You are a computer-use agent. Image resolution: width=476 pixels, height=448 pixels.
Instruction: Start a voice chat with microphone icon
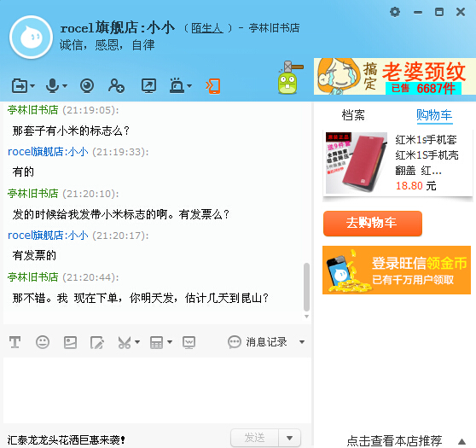(52, 85)
